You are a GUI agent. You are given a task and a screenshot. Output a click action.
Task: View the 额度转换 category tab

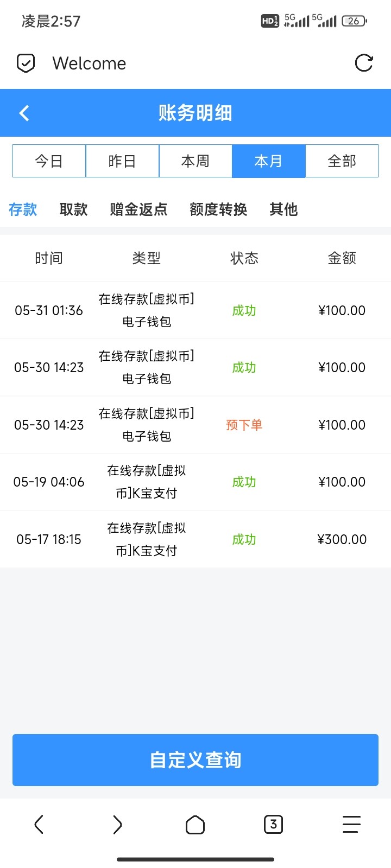tap(218, 209)
